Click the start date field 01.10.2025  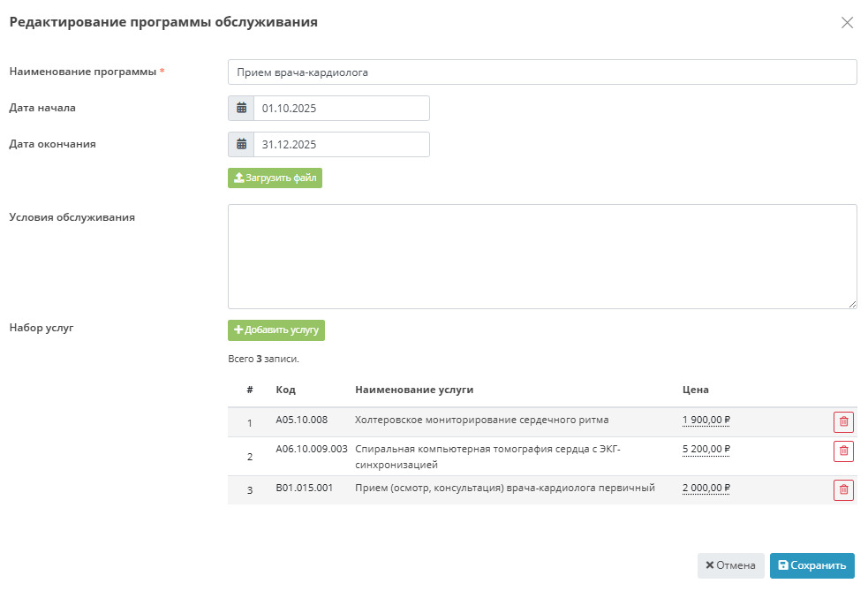(341, 109)
